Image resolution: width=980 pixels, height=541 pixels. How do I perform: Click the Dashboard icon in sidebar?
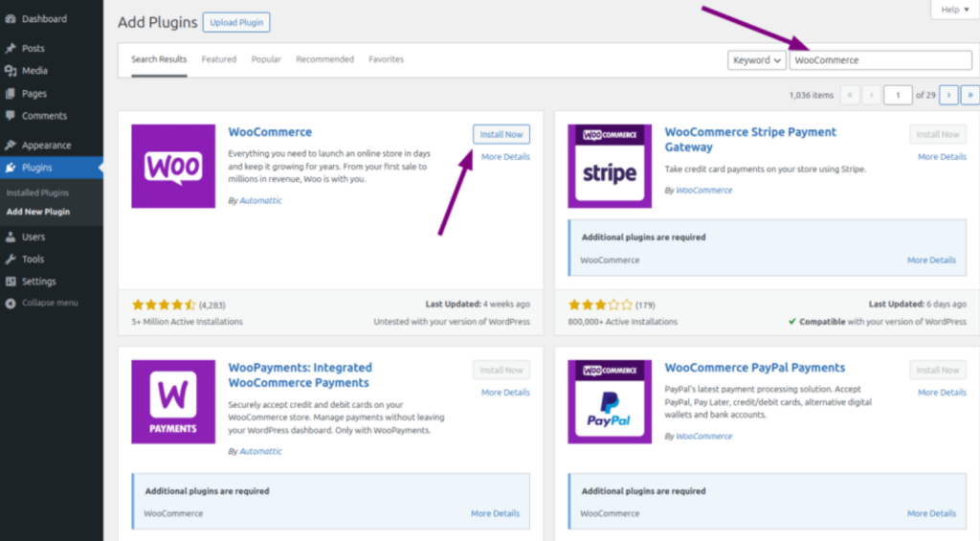click(11, 19)
